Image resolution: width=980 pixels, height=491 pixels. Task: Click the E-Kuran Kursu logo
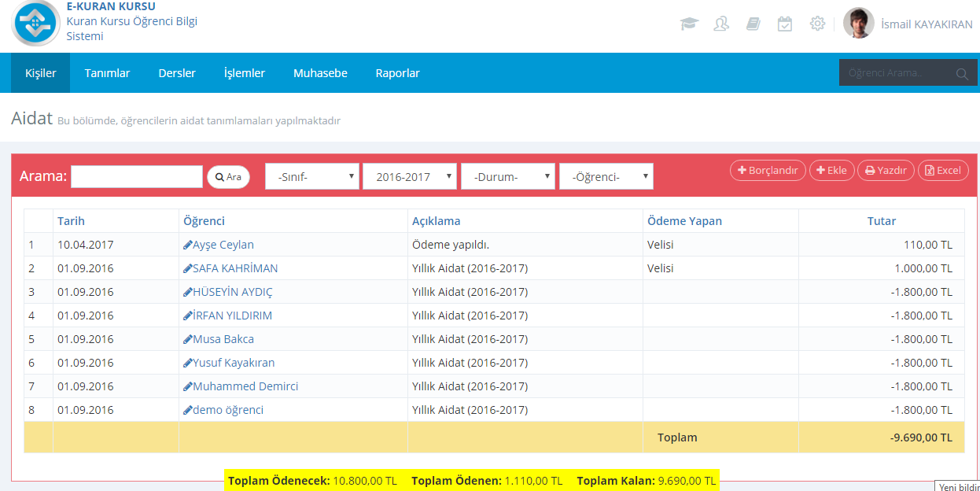point(35,24)
